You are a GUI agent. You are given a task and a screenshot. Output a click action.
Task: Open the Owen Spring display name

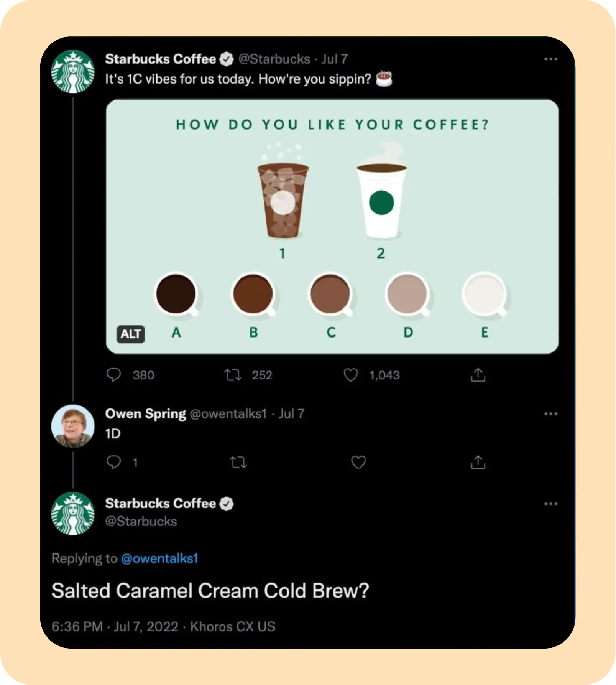click(x=145, y=413)
